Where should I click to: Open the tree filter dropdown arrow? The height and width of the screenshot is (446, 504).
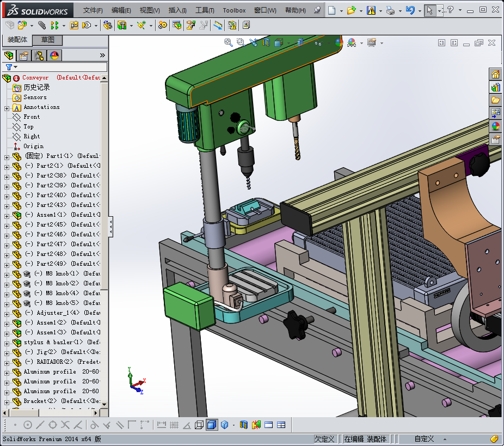[16, 67]
